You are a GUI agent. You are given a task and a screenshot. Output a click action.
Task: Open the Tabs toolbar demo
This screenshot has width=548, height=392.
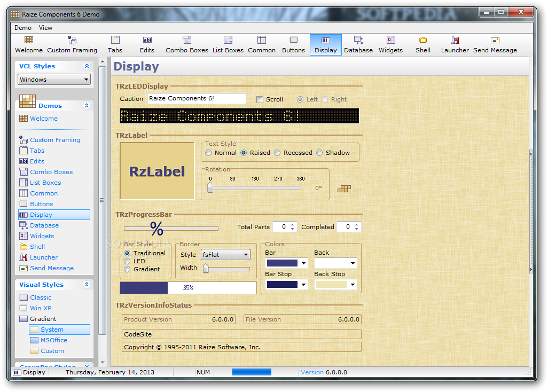(x=115, y=45)
